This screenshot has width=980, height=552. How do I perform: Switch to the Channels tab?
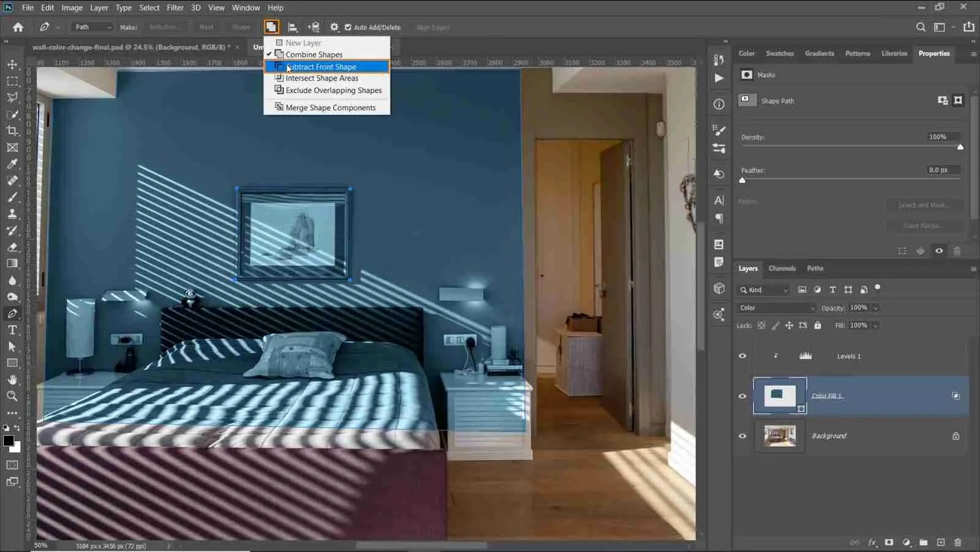782,268
